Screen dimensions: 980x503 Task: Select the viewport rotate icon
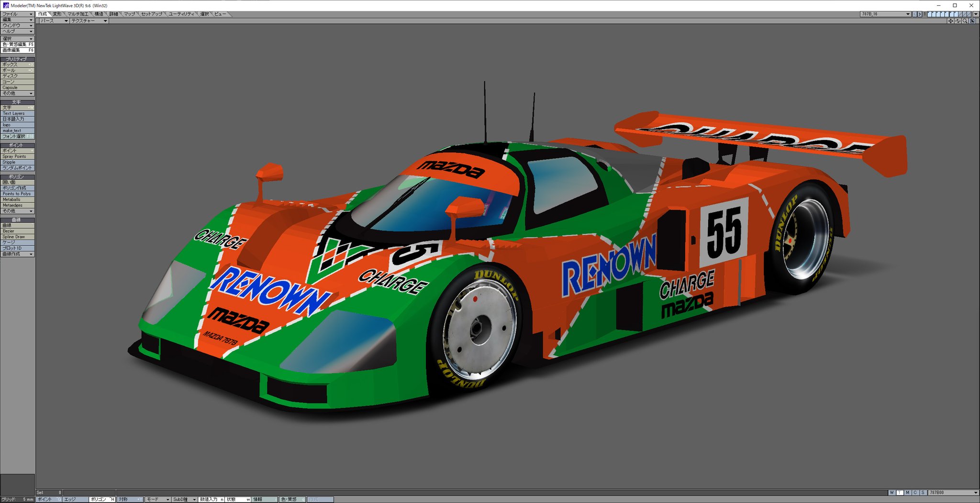coord(958,21)
